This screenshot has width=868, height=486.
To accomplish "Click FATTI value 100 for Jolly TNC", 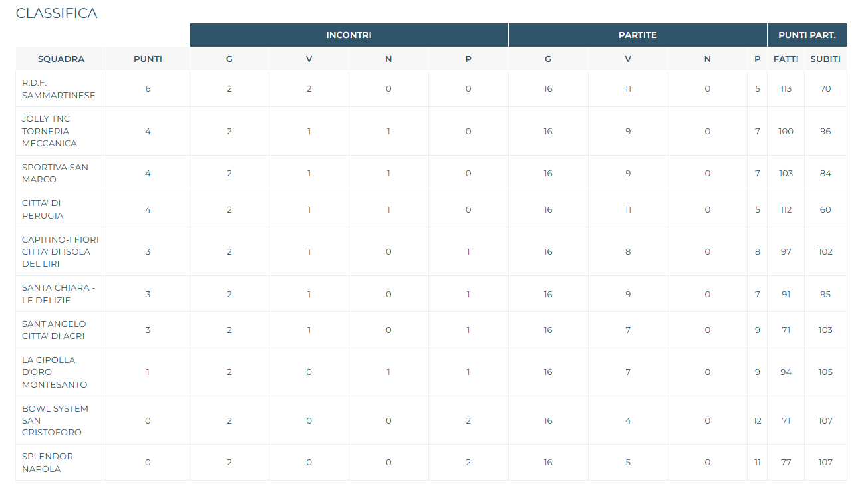I will (x=786, y=131).
